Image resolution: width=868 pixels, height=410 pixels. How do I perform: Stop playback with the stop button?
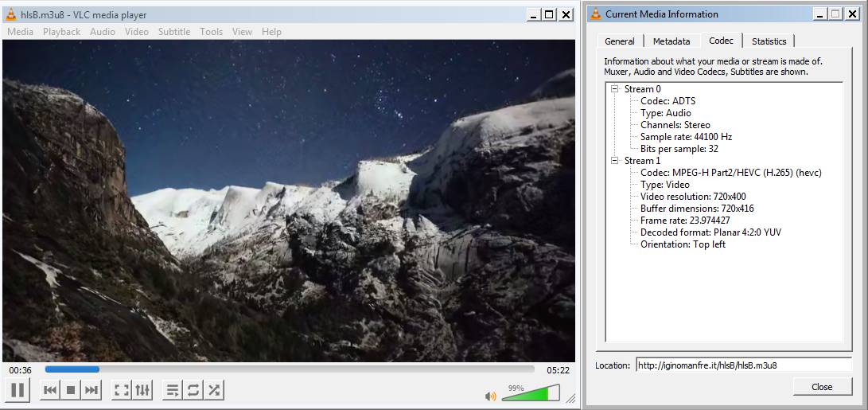(x=70, y=391)
